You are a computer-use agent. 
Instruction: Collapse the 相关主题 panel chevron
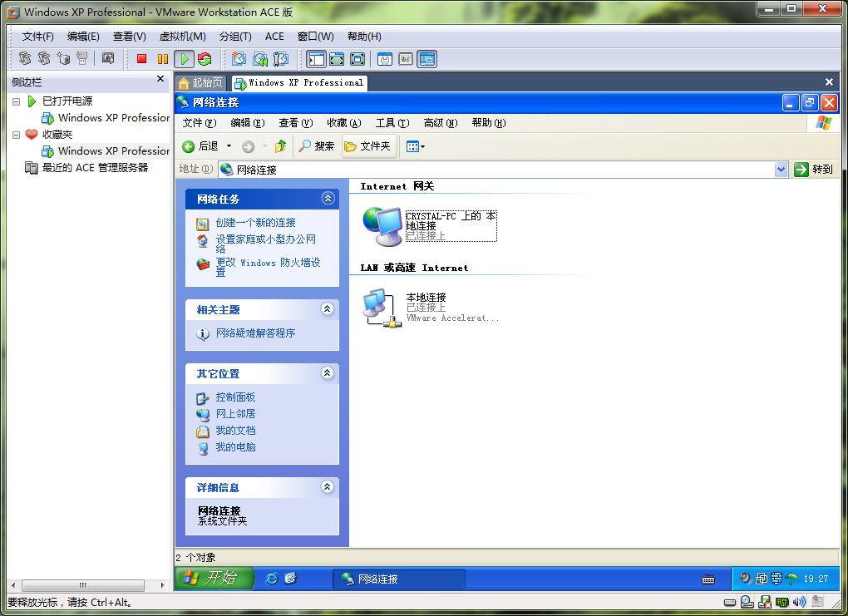(x=328, y=308)
